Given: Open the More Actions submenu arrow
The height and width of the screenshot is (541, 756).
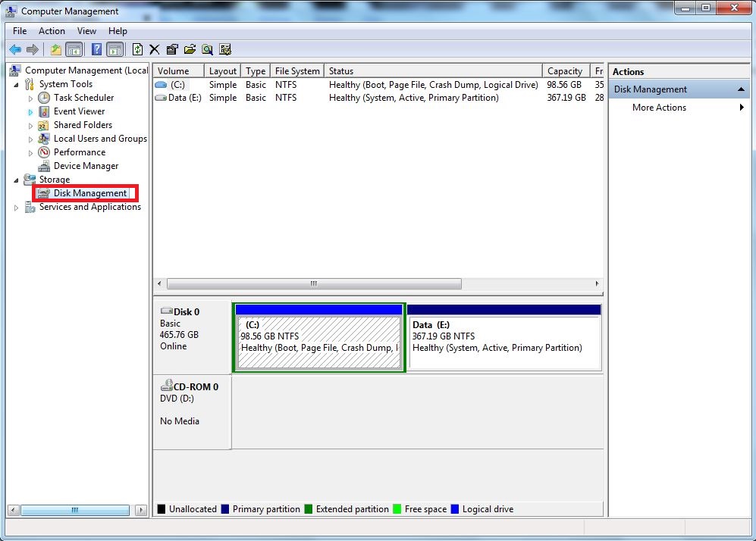Looking at the screenshot, I should pyautogui.click(x=742, y=108).
